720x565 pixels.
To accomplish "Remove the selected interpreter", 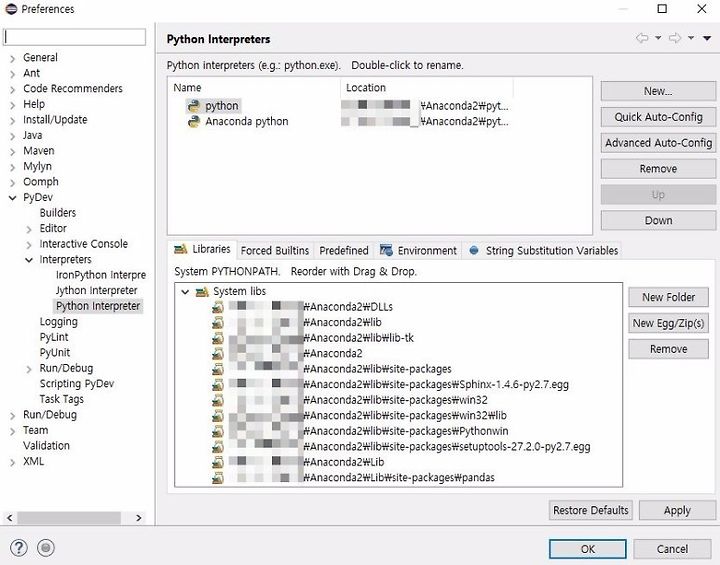I will 658,169.
